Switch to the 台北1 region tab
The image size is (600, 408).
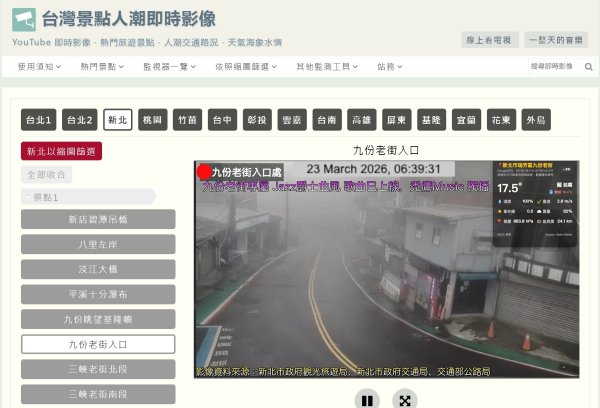(x=39, y=120)
